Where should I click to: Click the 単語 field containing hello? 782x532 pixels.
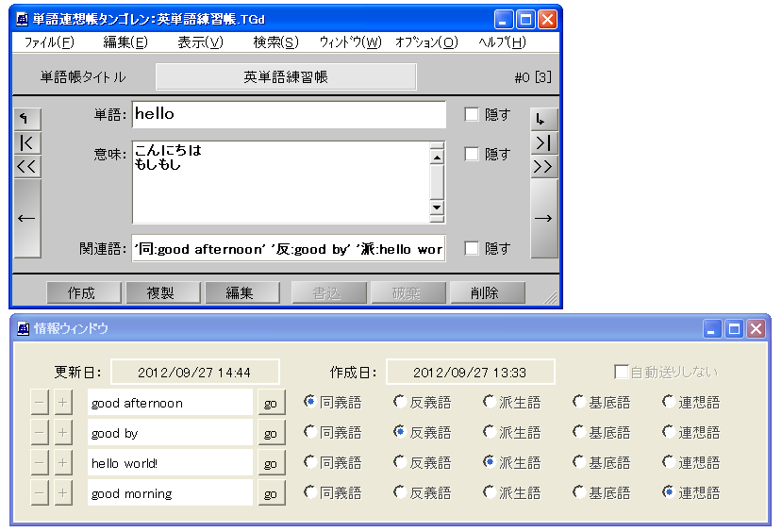[x=289, y=114]
